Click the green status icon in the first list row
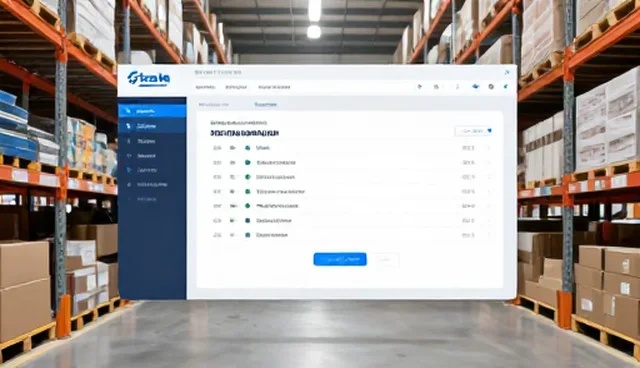 pyautogui.click(x=247, y=148)
